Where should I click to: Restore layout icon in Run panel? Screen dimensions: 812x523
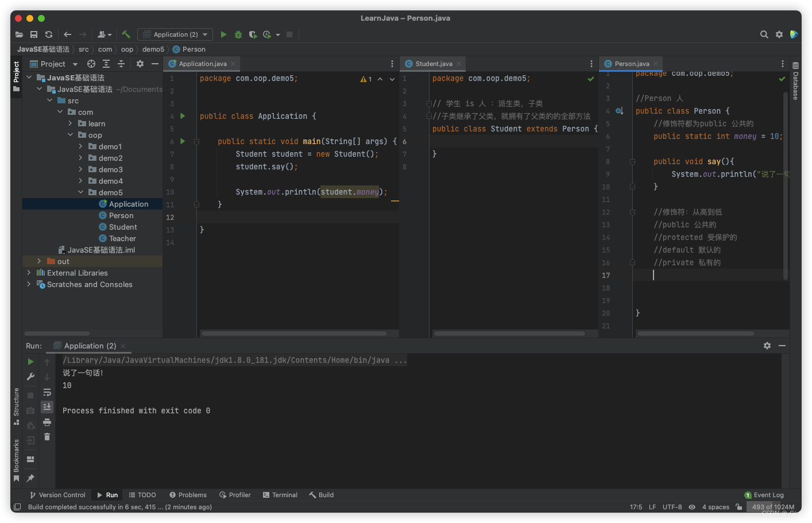click(30, 459)
